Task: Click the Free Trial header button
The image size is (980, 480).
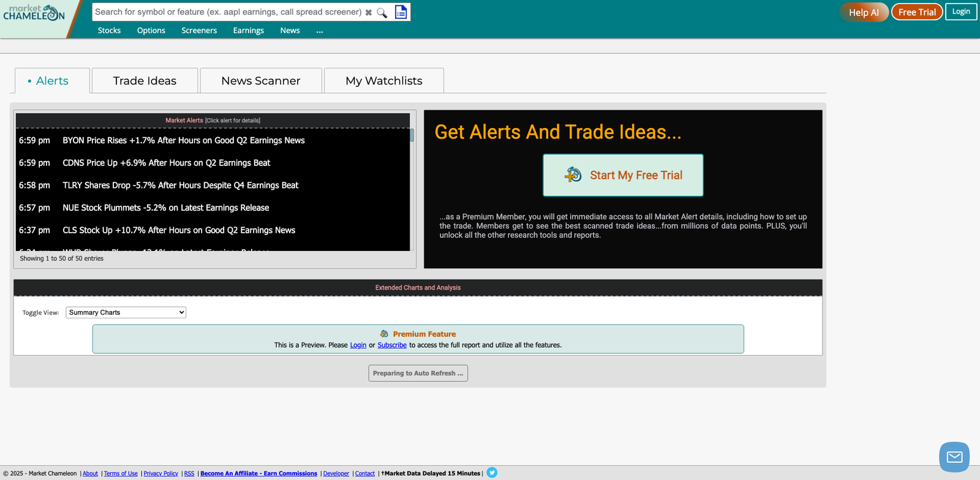Action: pyautogui.click(x=917, y=12)
